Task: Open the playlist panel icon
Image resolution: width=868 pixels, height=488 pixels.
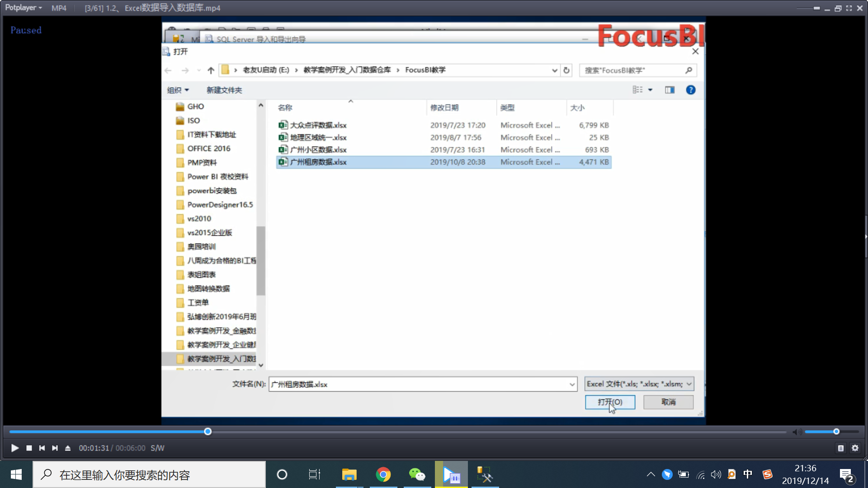Action: pos(840,448)
